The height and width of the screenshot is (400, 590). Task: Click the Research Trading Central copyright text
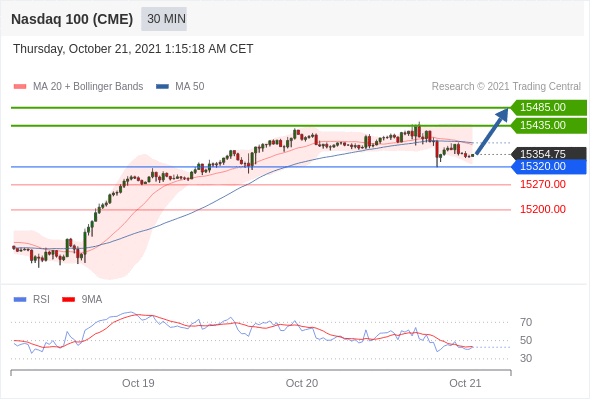tap(506, 87)
